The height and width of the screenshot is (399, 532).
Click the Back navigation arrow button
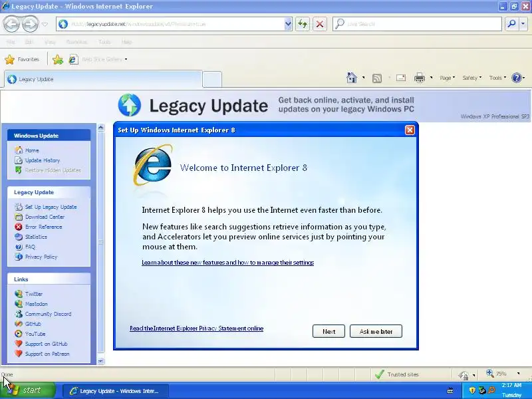pyautogui.click(x=11, y=24)
